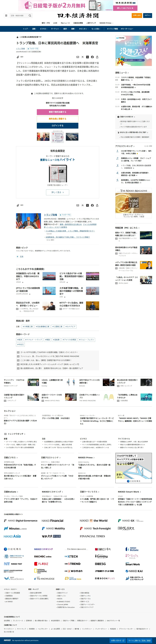This screenshot has width=156, height=644.
Task: Open the #川崎重工業 company tag
Action: (28, 327)
